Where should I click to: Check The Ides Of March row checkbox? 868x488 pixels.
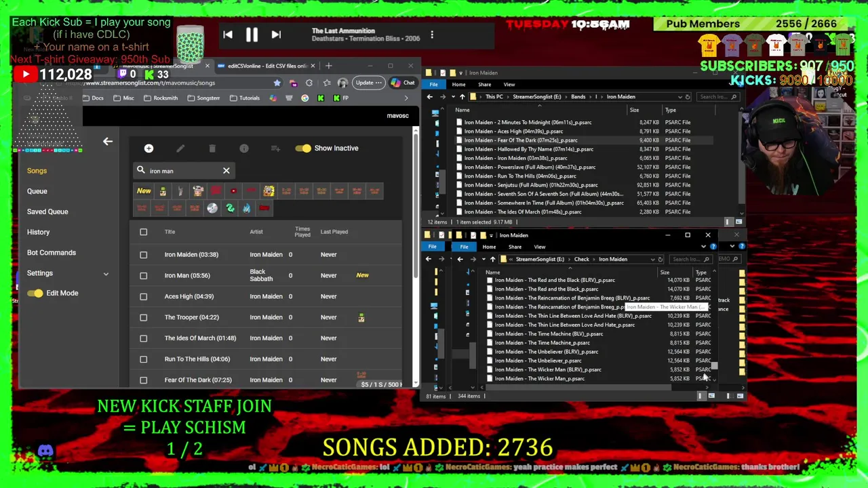pyautogui.click(x=143, y=338)
